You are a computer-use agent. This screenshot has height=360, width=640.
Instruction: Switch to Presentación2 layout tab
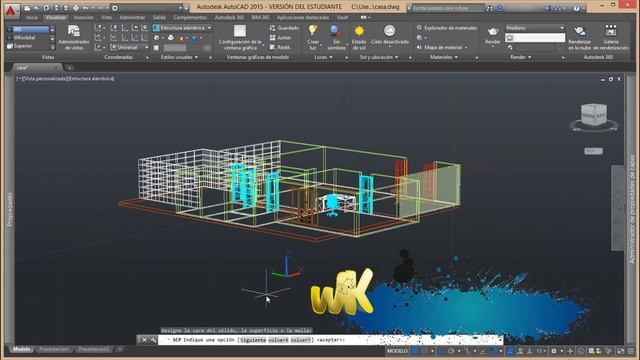coord(94,349)
